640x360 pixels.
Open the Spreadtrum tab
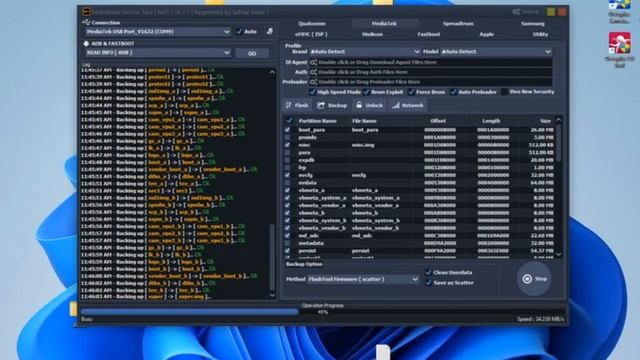[458, 24]
